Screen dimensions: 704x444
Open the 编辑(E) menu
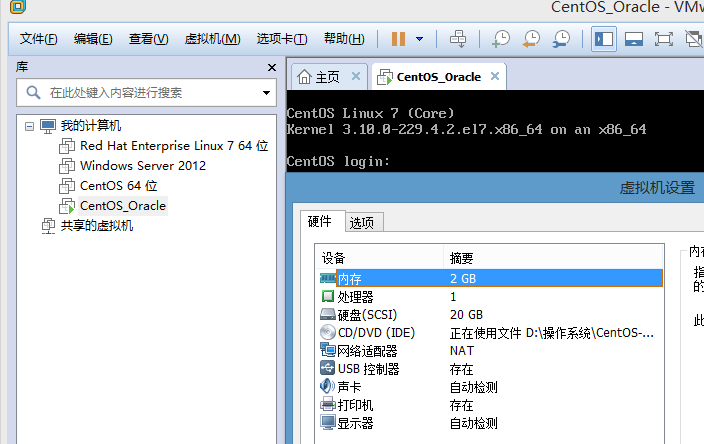click(93, 39)
